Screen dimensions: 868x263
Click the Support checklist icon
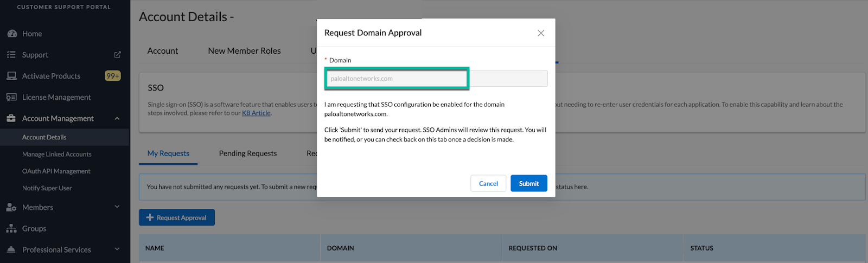tap(11, 55)
